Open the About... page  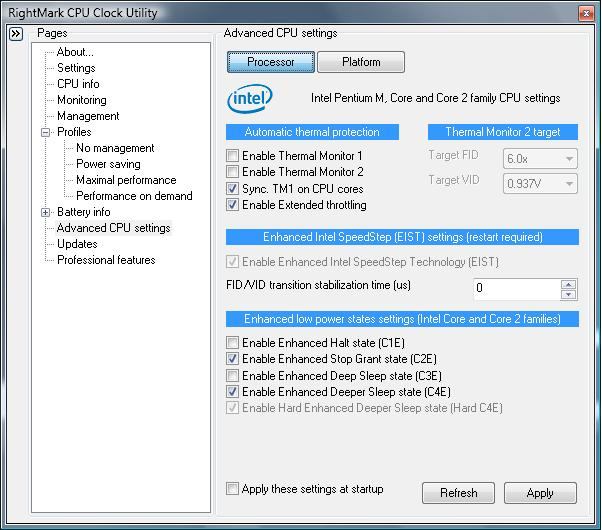click(x=75, y=52)
